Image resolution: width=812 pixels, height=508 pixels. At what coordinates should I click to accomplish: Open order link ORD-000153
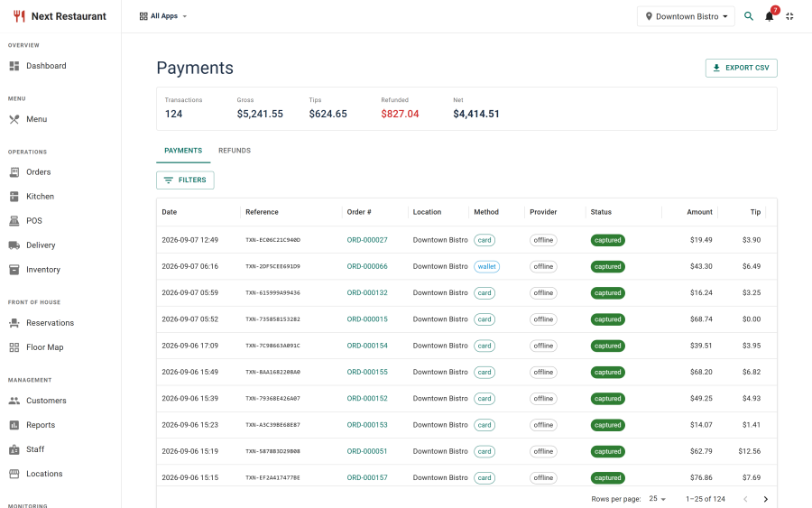(x=367, y=425)
